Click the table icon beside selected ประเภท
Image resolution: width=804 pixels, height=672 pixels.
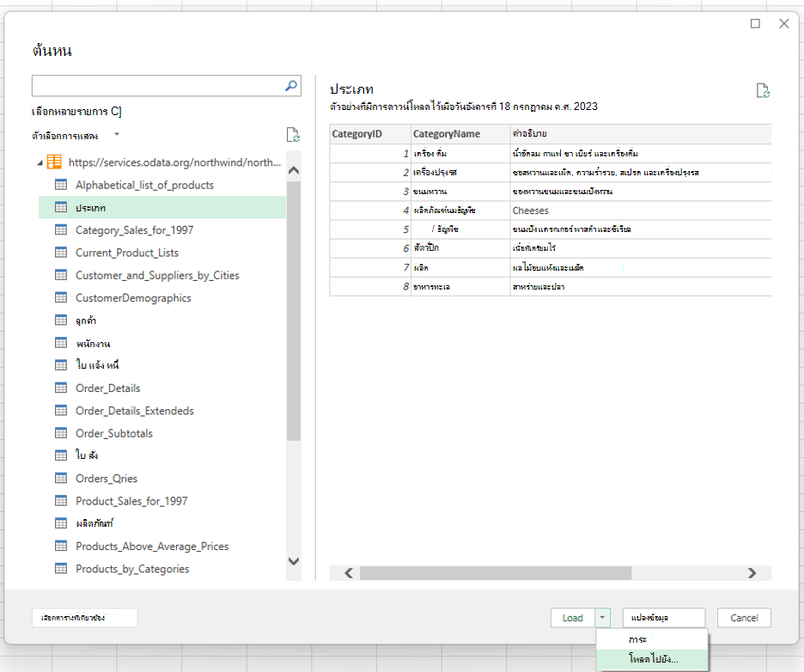pos(61,207)
